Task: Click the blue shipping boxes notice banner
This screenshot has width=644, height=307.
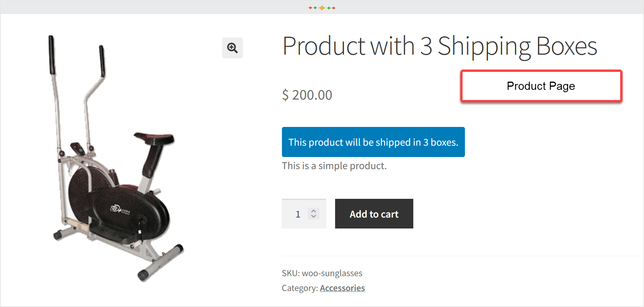Action: (373, 142)
